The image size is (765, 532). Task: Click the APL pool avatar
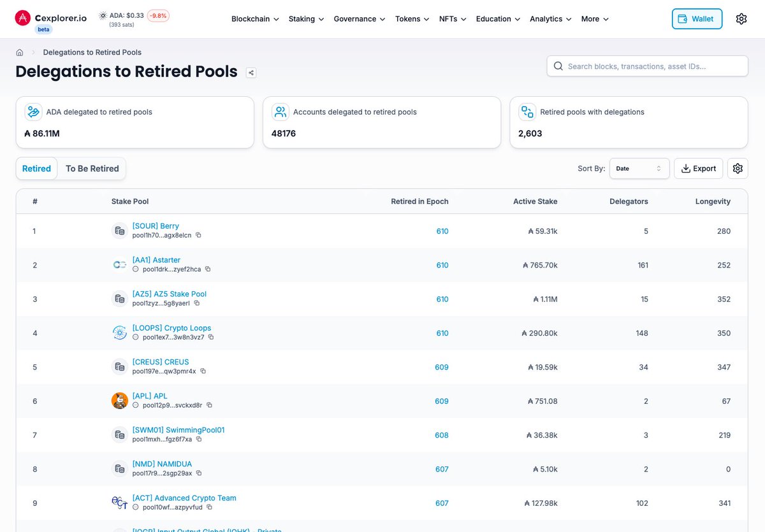click(x=119, y=401)
